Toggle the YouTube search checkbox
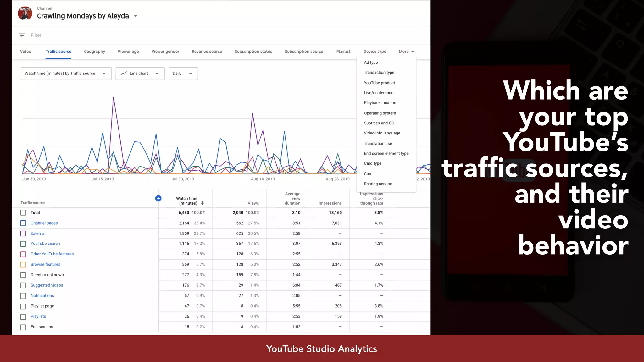Viewport: 644px width, 362px height. coord(23,244)
